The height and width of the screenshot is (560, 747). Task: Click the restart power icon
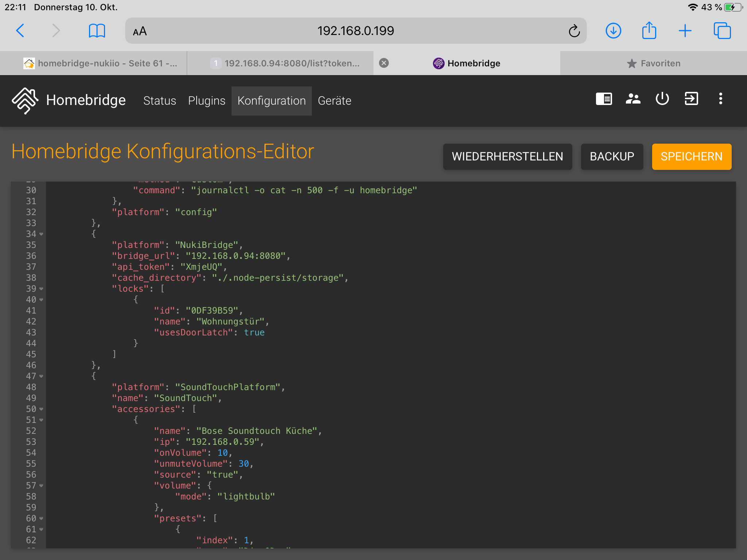[x=662, y=99]
